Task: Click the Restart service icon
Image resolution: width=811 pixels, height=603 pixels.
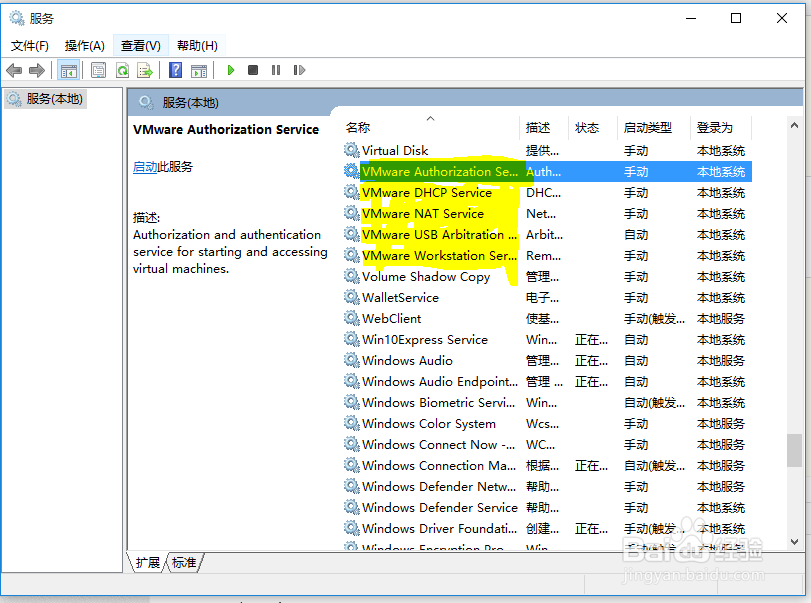Action: 299,70
